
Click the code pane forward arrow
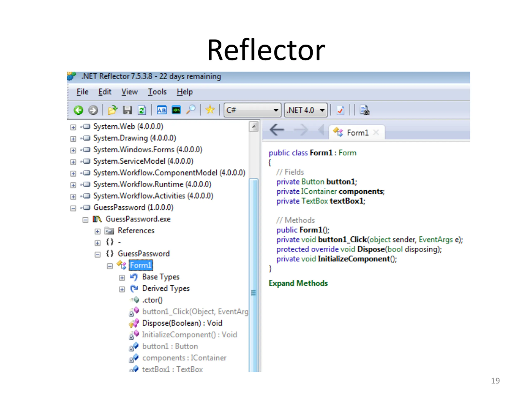pos(301,130)
